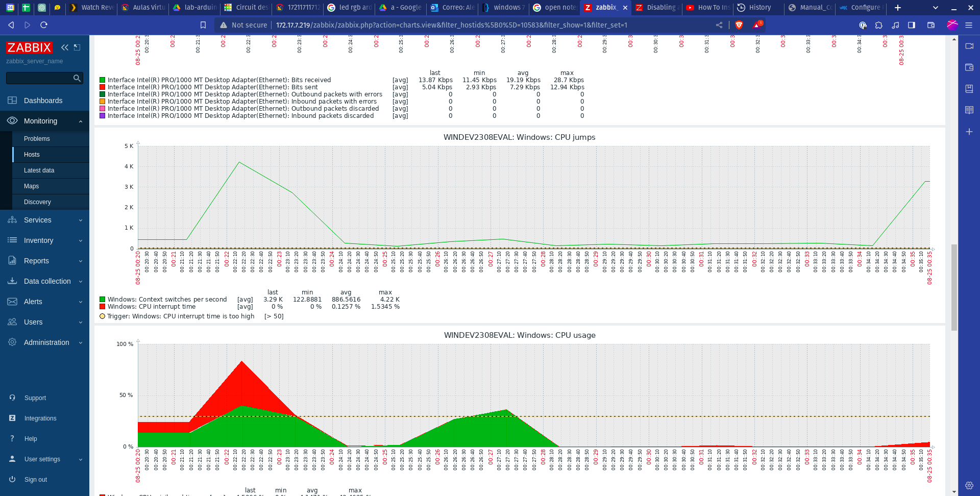Image resolution: width=980 pixels, height=496 pixels.
Task: Click the CPU usage graph title
Action: tap(520, 335)
